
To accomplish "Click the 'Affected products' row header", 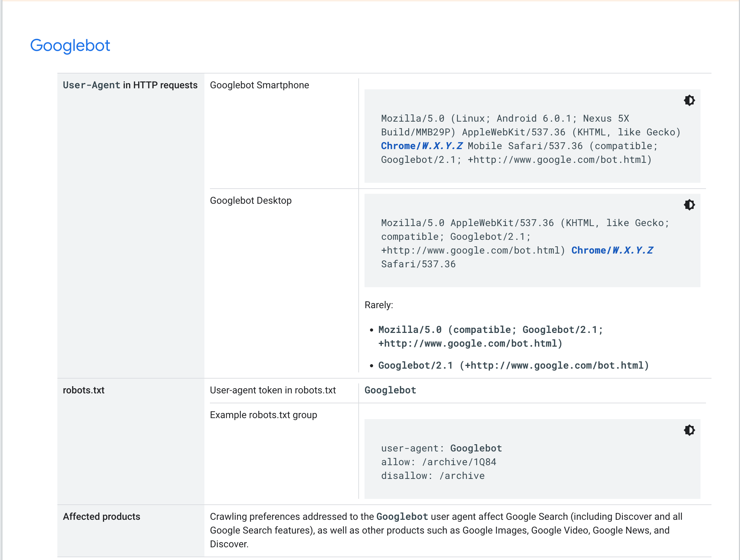I will (x=101, y=517).
